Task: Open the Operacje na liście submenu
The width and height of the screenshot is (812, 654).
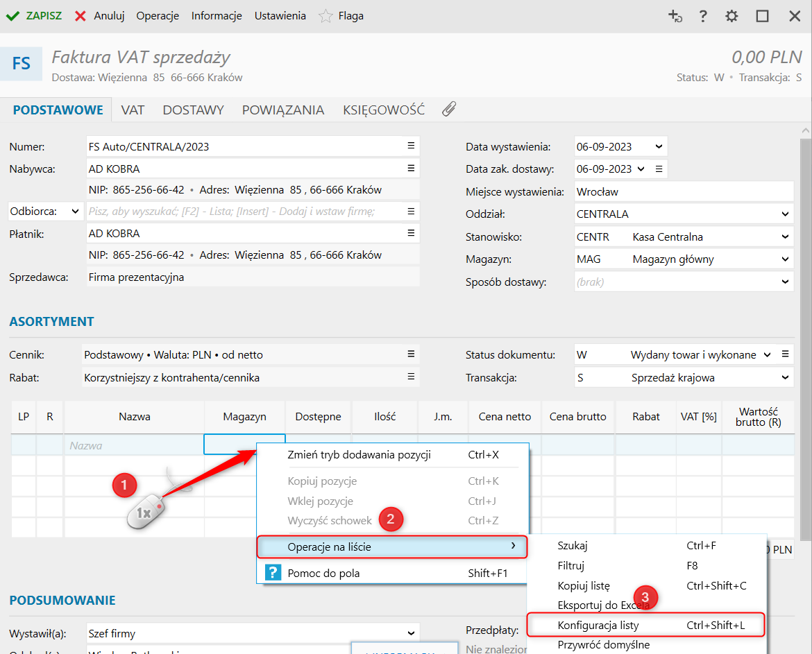Action: pos(393,547)
